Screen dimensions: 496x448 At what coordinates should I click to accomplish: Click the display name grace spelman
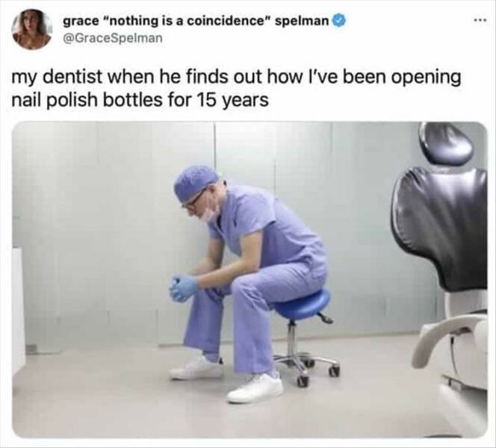[196, 21]
